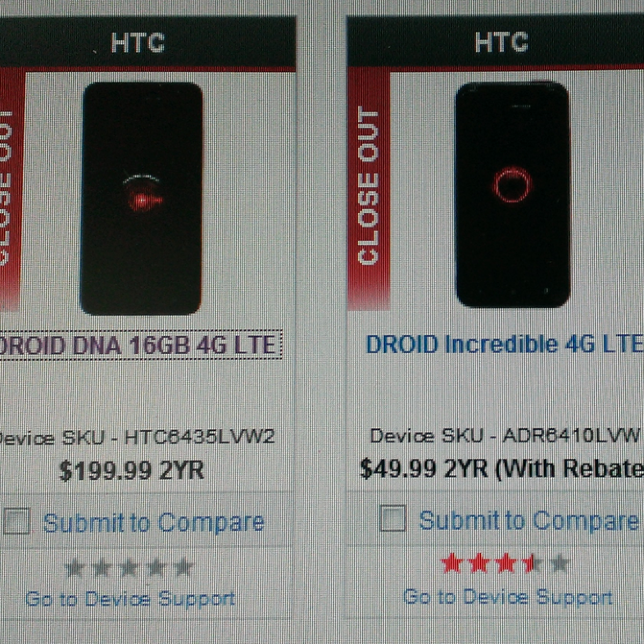The image size is (644, 644).
Task: Click the DROID Incredible phone image
Action: pos(512,194)
